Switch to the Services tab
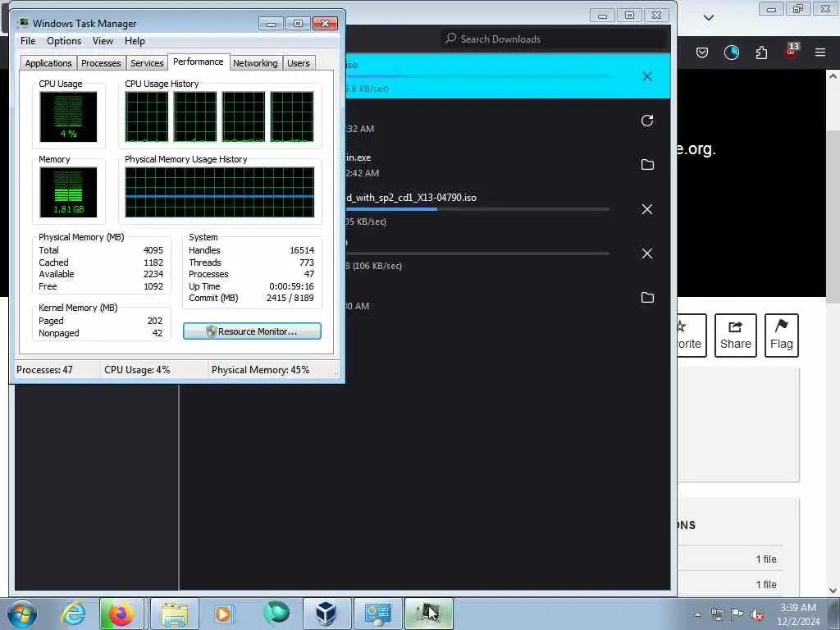The width and height of the screenshot is (840, 630). [147, 63]
